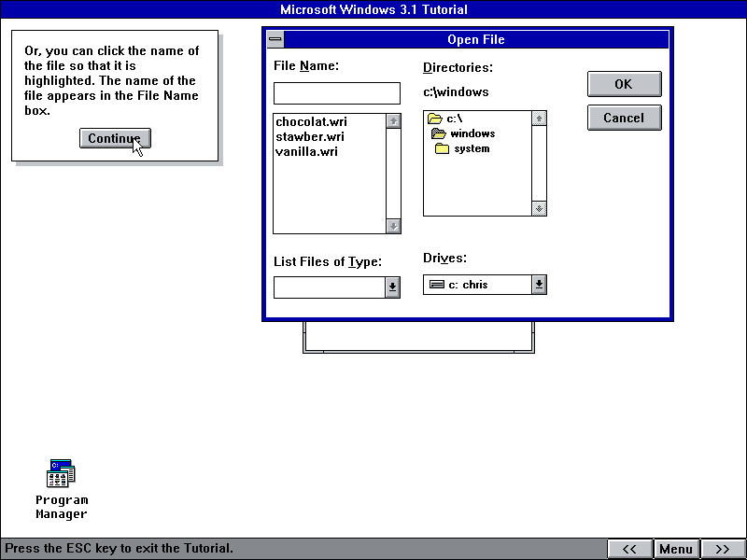Click file list scrollbar down arrow
The width and height of the screenshot is (747, 560).
[x=393, y=226]
